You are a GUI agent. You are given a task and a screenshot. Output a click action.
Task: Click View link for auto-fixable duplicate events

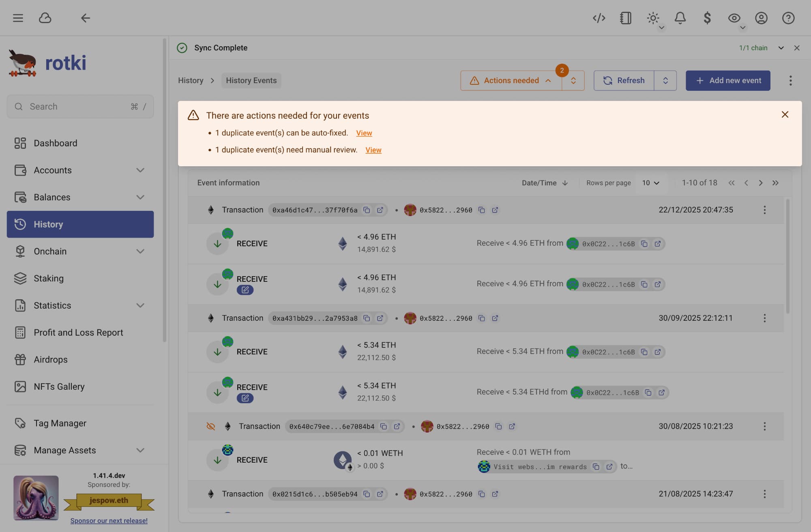(364, 133)
